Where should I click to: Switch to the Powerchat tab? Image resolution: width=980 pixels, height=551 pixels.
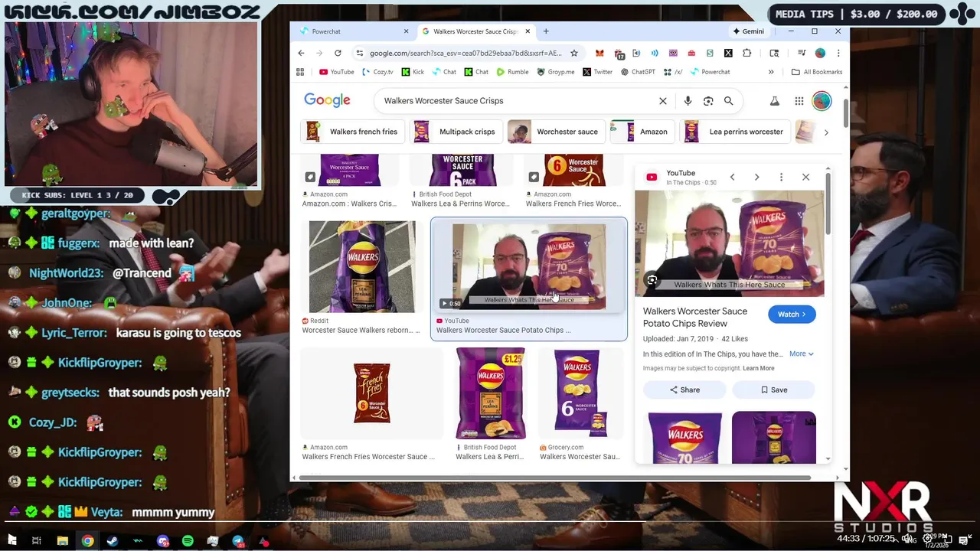(354, 31)
